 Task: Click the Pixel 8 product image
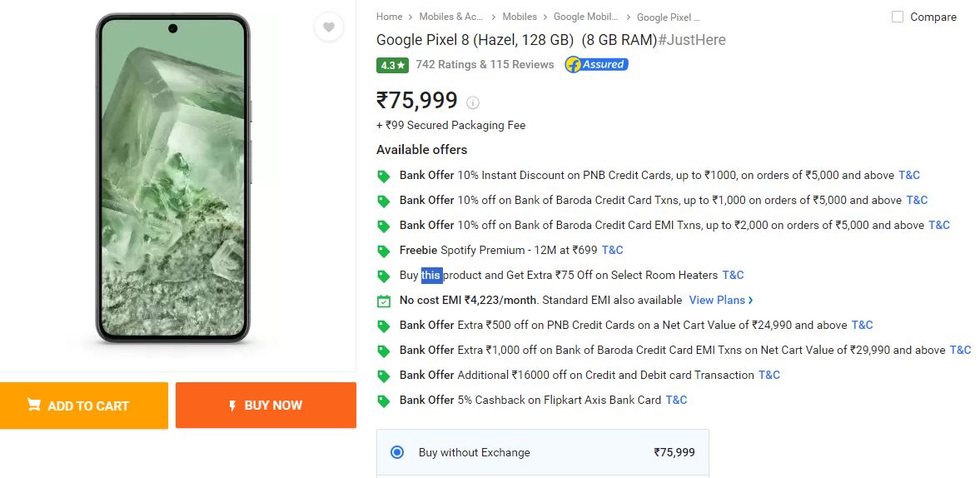coord(172,179)
